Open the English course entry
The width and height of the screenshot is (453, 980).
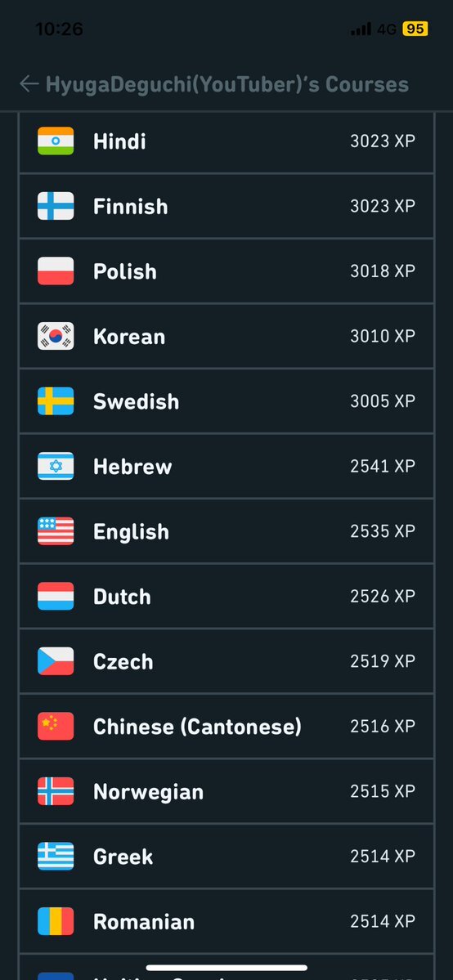tap(226, 531)
